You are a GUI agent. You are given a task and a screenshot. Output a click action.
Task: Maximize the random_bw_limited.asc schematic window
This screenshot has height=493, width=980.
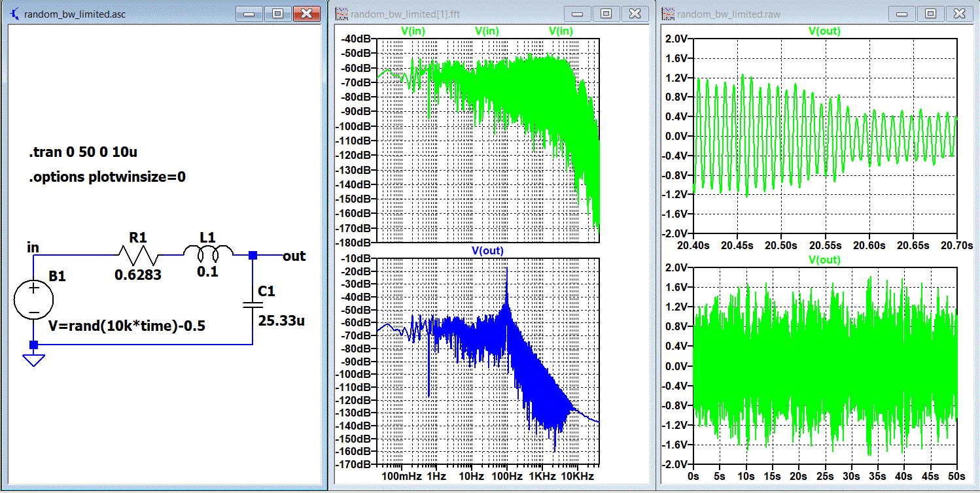coord(277,14)
